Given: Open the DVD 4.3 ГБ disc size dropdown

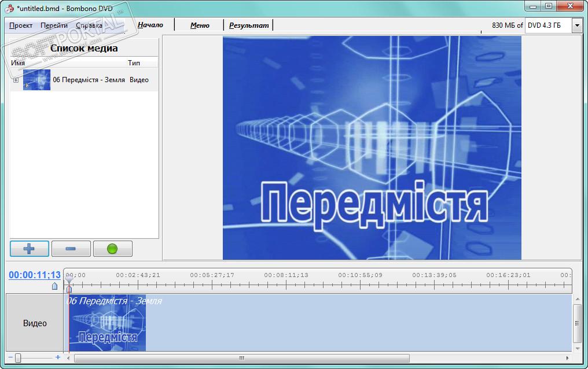Looking at the screenshot, I should point(576,25).
